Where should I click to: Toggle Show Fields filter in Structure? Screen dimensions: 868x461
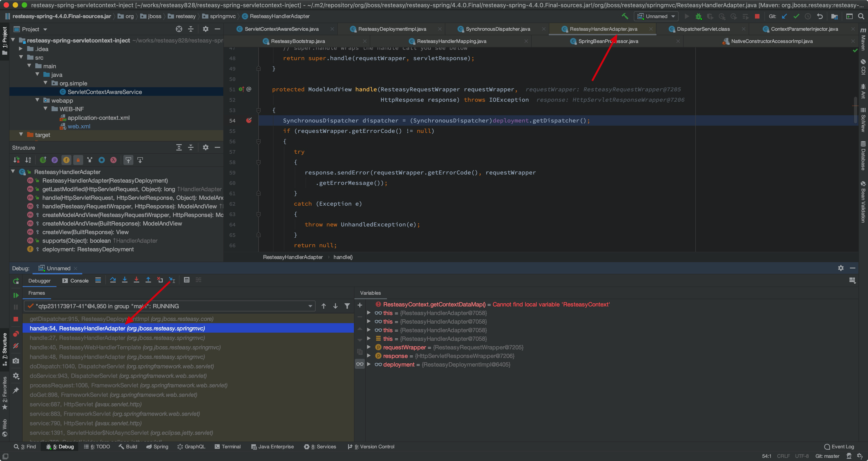66,160
